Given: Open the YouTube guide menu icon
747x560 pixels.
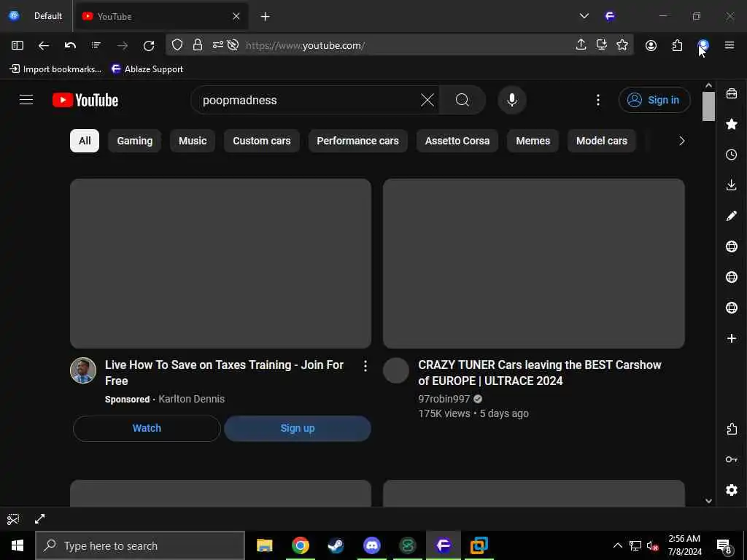Looking at the screenshot, I should coord(26,100).
